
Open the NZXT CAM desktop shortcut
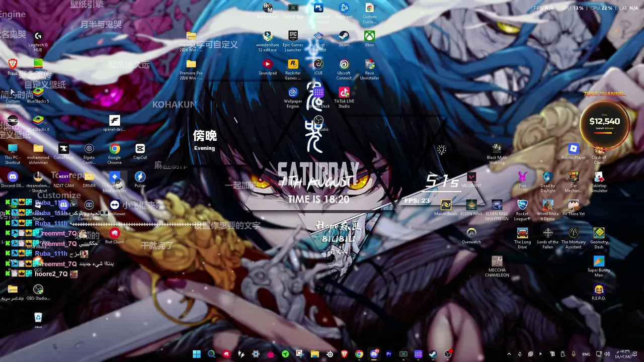click(x=63, y=179)
